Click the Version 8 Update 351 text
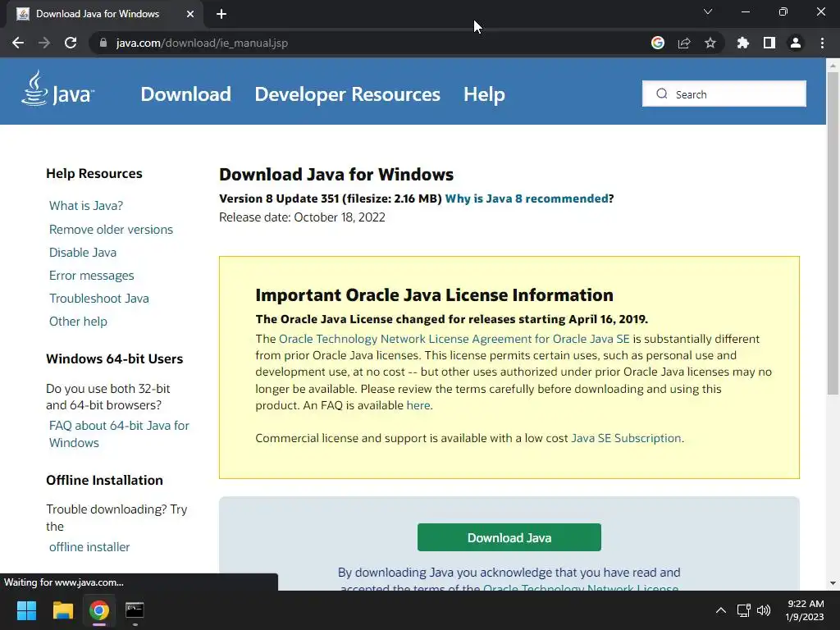The height and width of the screenshot is (630, 840). pos(279,199)
